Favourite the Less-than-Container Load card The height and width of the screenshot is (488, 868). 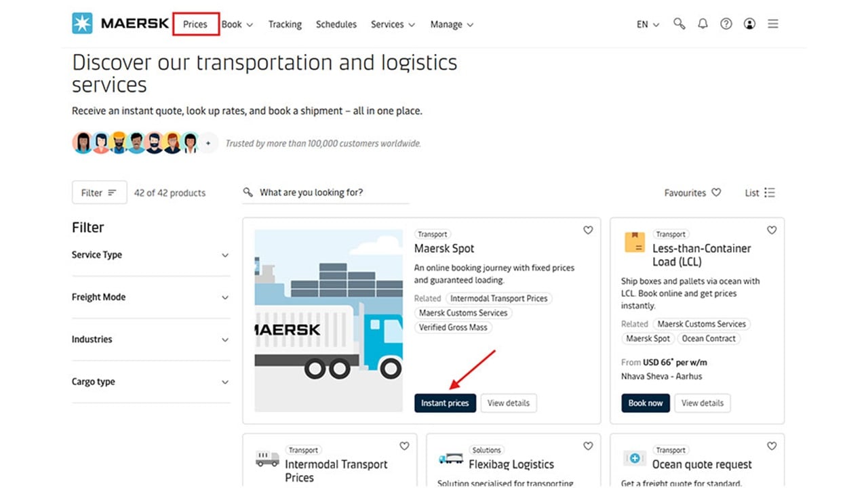(x=772, y=230)
